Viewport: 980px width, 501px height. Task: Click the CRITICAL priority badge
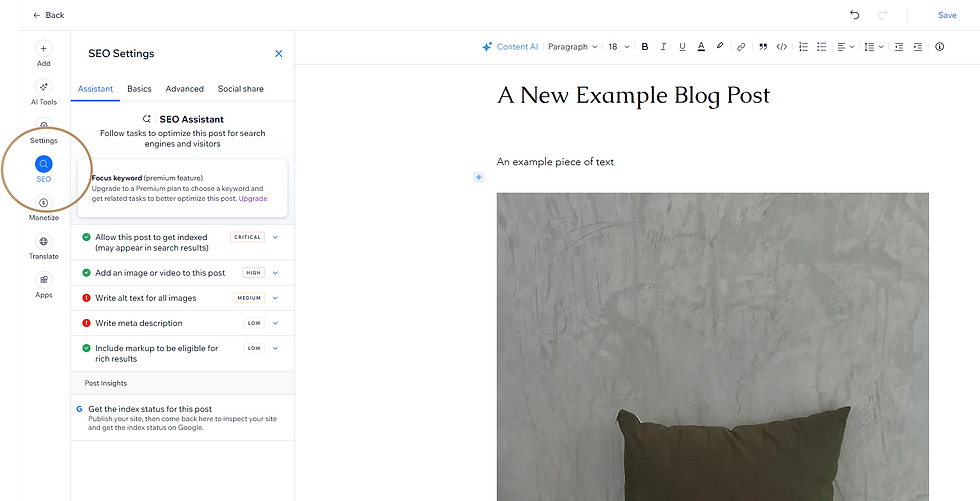(248, 237)
